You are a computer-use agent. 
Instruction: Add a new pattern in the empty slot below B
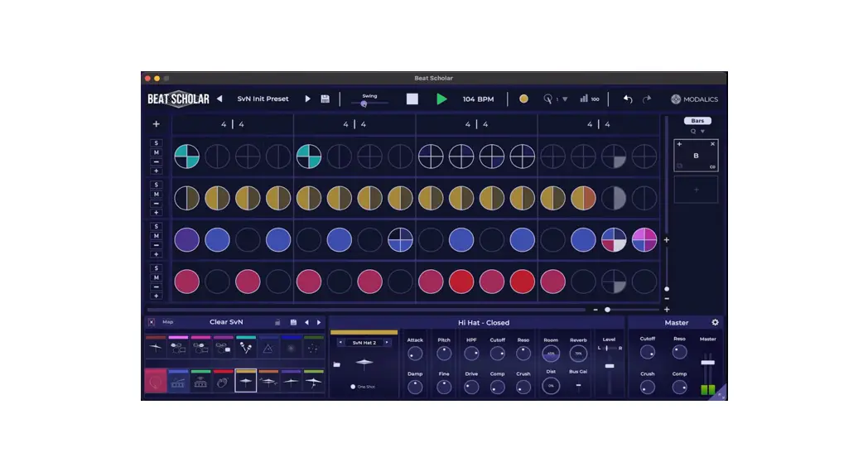[x=696, y=190]
